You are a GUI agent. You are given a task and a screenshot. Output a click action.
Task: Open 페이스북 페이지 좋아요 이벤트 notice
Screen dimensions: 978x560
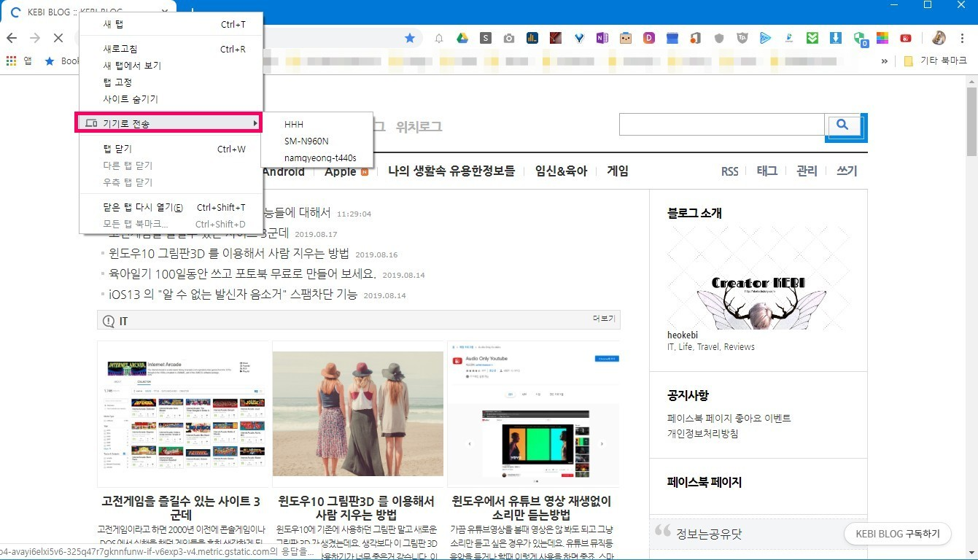coord(729,419)
